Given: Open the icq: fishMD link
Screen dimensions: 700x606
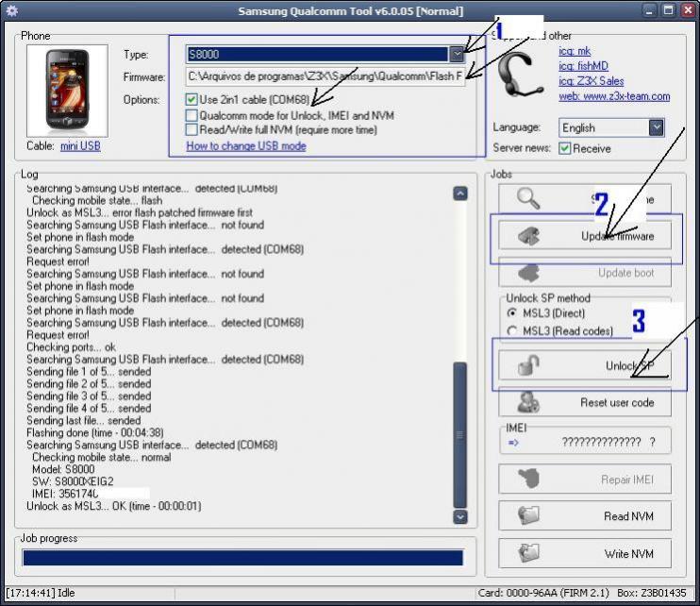Looking at the screenshot, I should (583, 66).
